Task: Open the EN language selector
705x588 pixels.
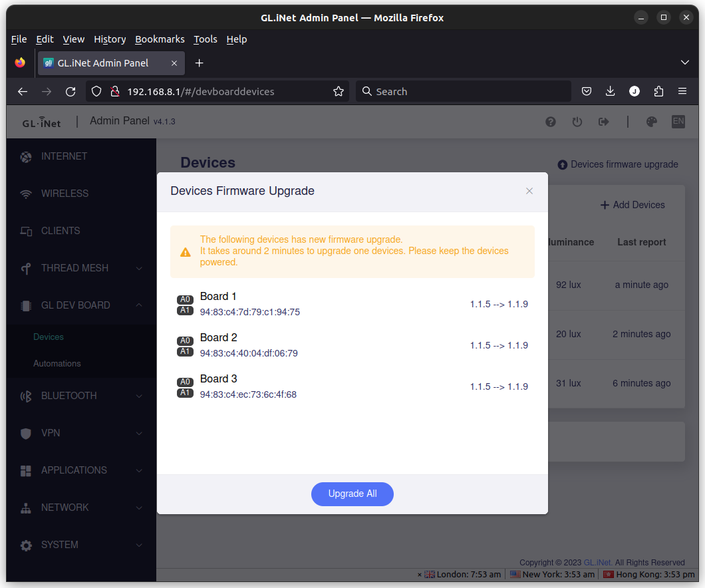Action: pos(678,121)
